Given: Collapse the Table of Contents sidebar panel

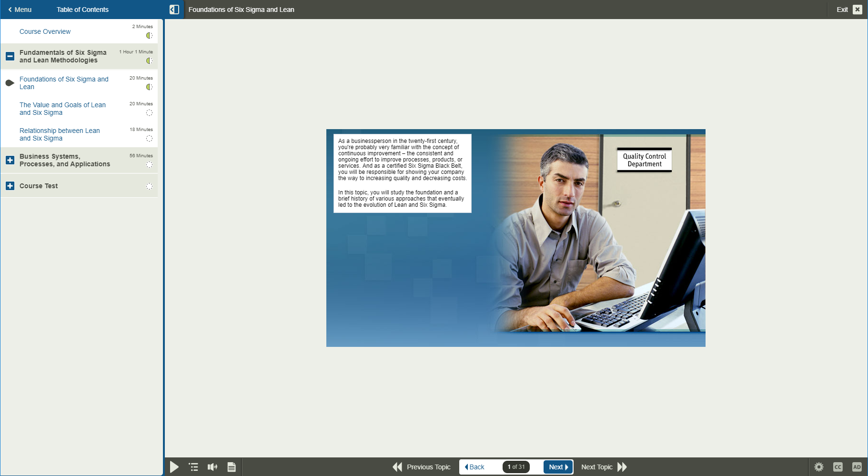Looking at the screenshot, I should tap(174, 10).
